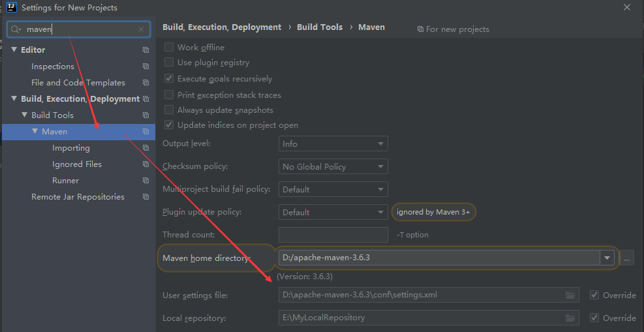Screen dimensions: 644x332
Task: Click Build, Execution, Deployment breadcrumb
Action: [222, 27]
